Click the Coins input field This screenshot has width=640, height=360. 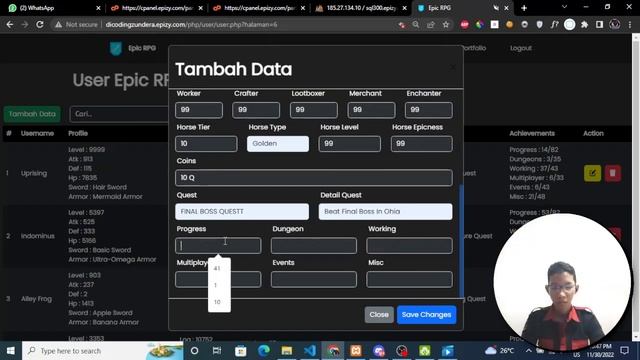click(313, 178)
